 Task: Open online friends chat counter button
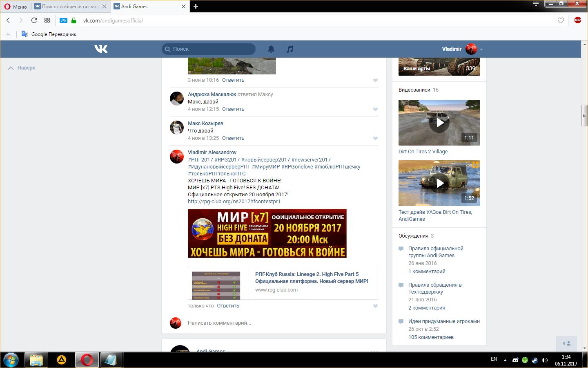(x=566, y=343)
